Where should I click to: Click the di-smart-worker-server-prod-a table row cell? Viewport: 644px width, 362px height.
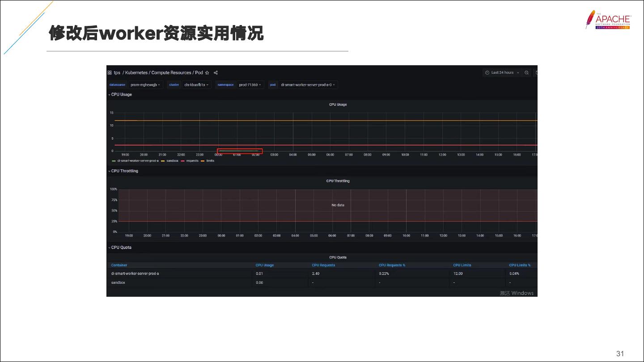coord(135,274)
